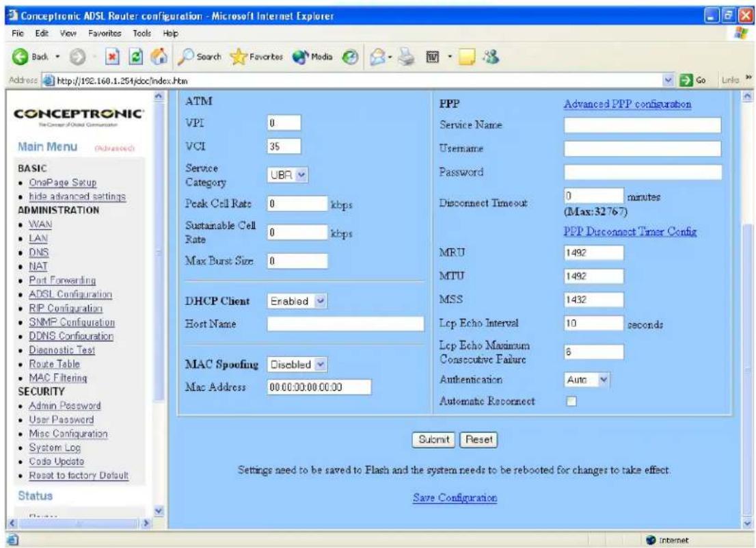This screenshot has height=548, width=756.
Task: Open PPP Disconnect Timer Config link
Action: (630, 231)
